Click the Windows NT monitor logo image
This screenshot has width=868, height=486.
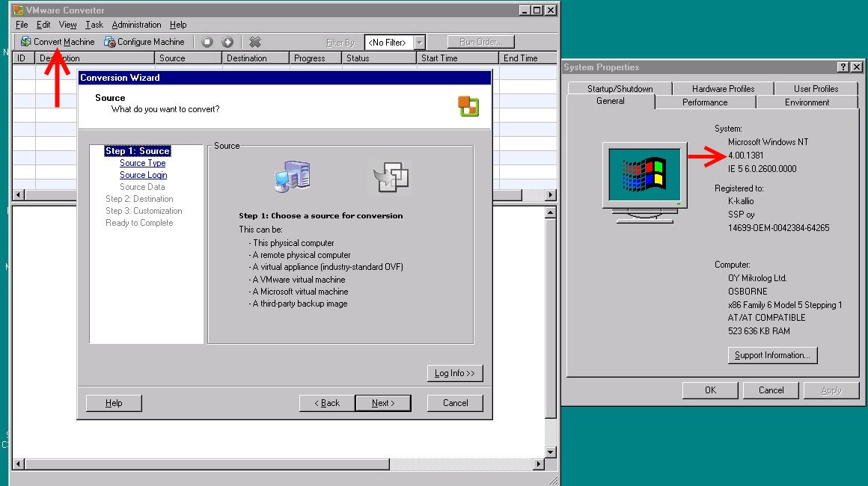point(644,182)
